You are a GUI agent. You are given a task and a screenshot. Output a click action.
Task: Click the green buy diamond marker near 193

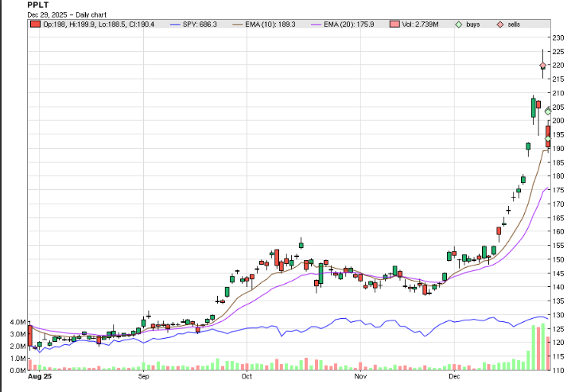(548, 139)
